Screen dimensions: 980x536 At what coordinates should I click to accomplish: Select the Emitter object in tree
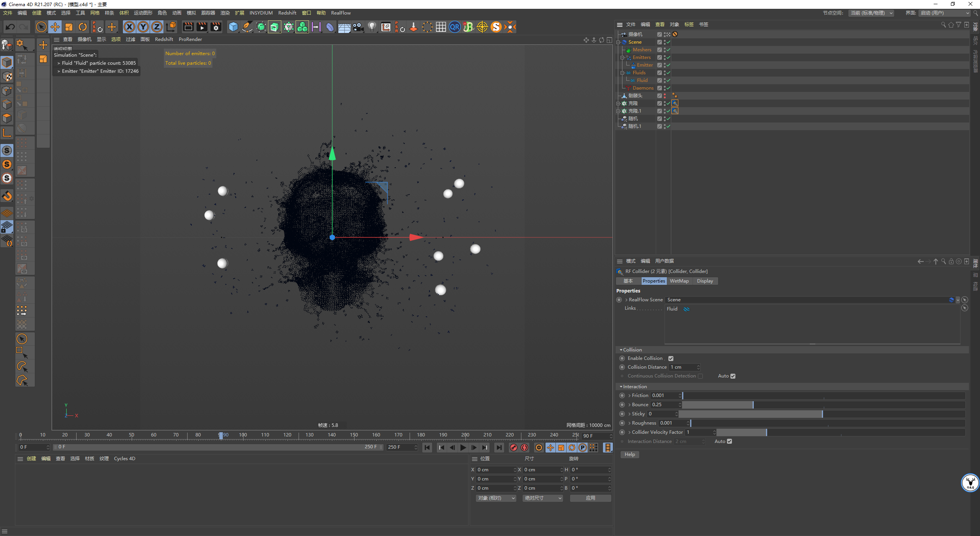point(645,65)
